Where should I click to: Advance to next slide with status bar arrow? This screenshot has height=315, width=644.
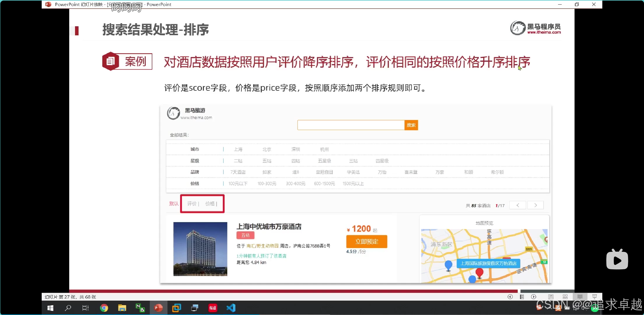pyautogui.click(x=534, y=297)
